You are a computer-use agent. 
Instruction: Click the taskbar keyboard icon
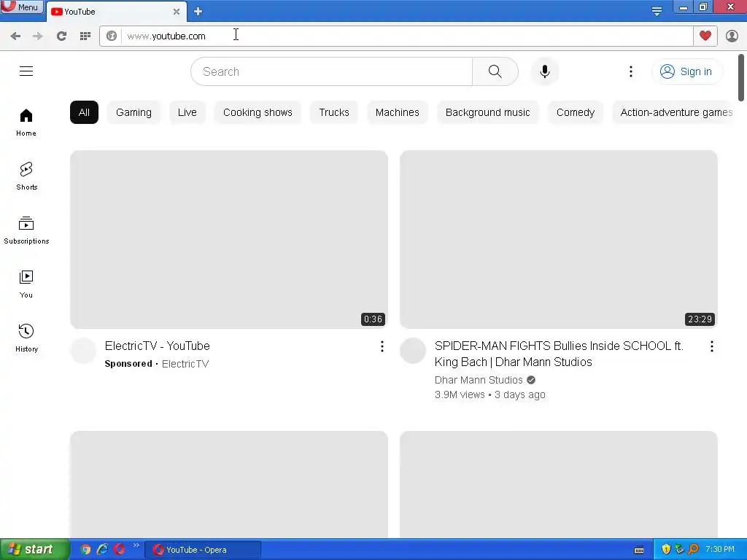639,550
